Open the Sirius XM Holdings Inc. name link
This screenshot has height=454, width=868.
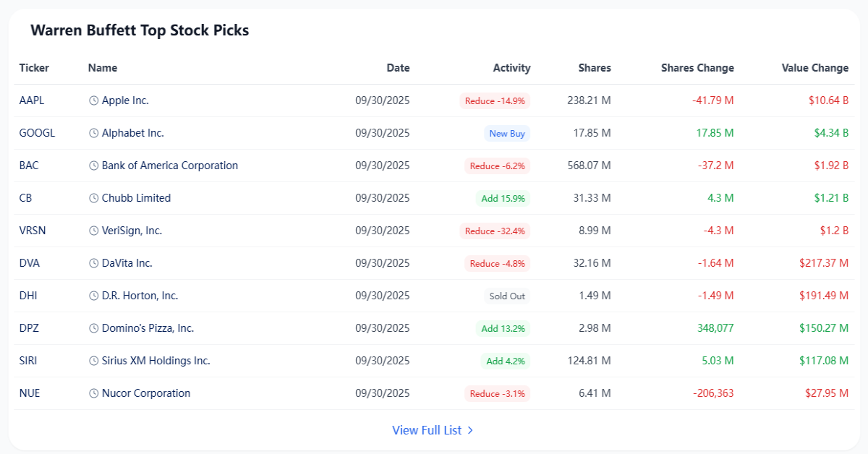point(156,361)
